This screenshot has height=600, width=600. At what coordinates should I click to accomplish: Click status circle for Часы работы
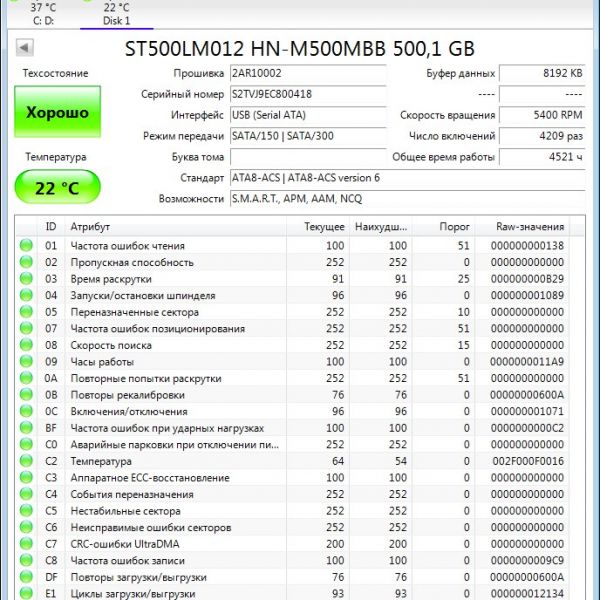click(x=26, y=361)
